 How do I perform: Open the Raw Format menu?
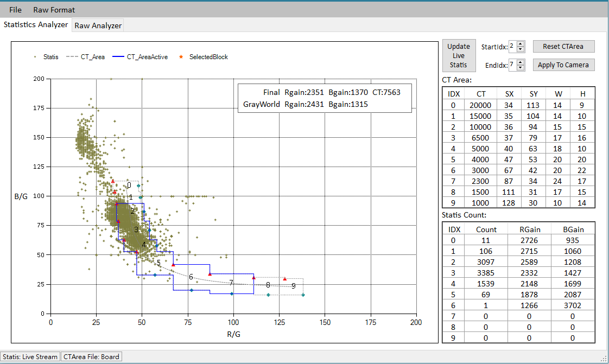pyautogui.click(x=54, y=10)
